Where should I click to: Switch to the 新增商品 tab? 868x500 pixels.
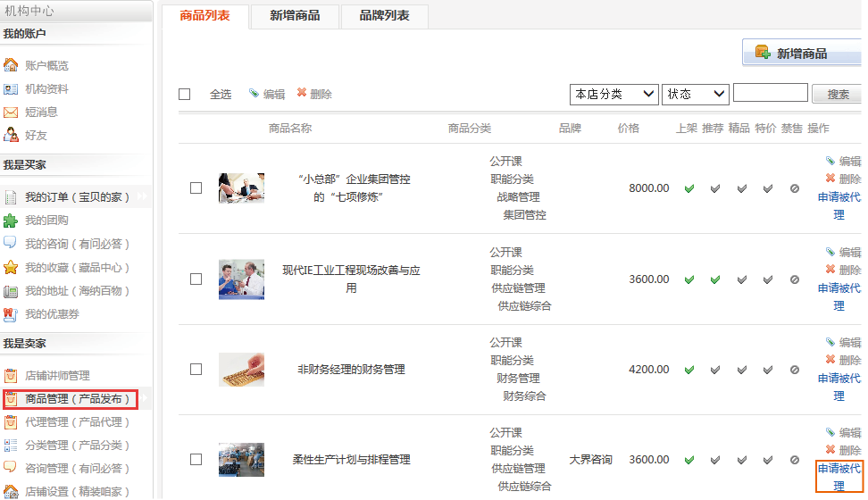pyautogui.click(x=295, y=16)
